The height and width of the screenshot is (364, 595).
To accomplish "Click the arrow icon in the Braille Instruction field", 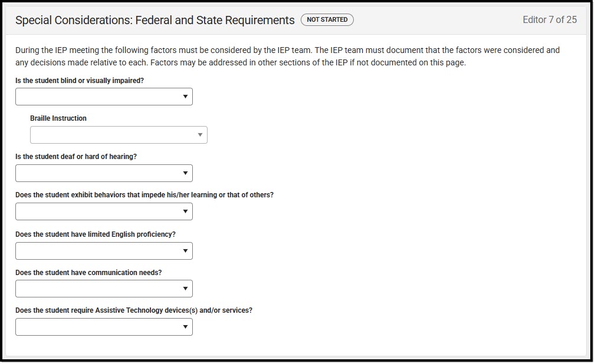I will [x=200, y=135].
